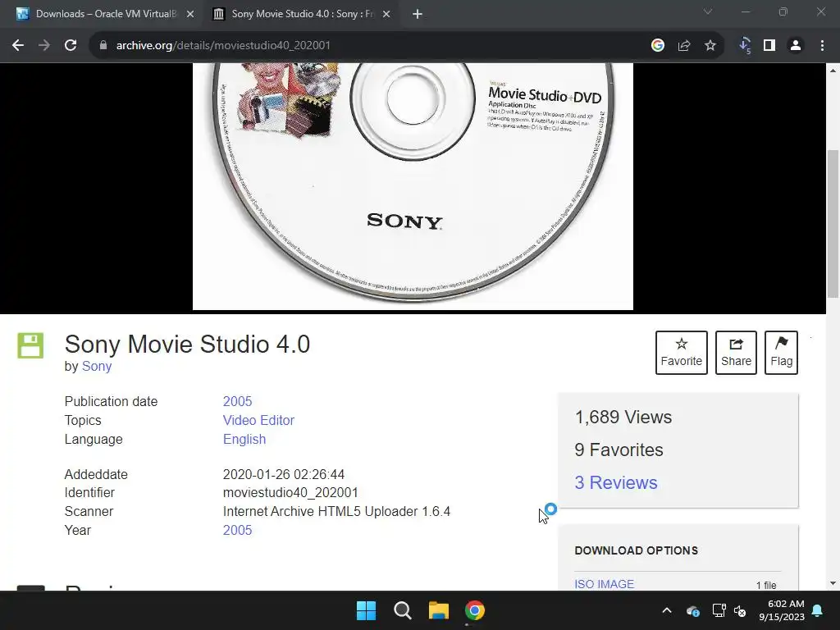Screen dimensions: 840x630
Task: Click the DOWNLOAD OPTIONS heading
Action: click(x=637, y=550)
